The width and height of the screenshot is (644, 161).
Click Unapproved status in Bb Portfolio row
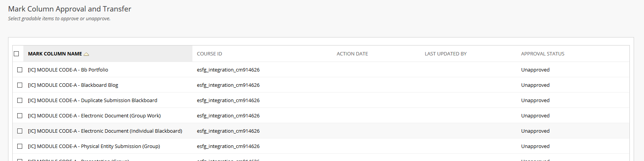(535, 70)
